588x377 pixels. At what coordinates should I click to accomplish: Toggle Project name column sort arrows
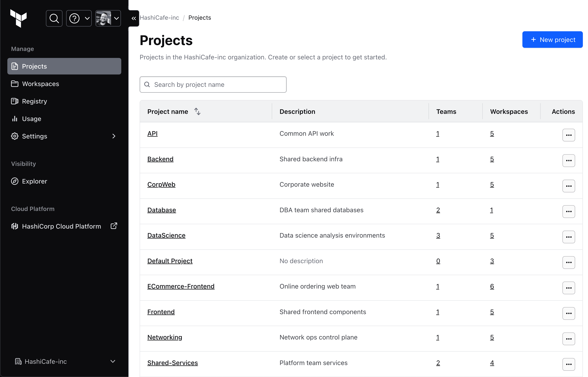[197, 112]
